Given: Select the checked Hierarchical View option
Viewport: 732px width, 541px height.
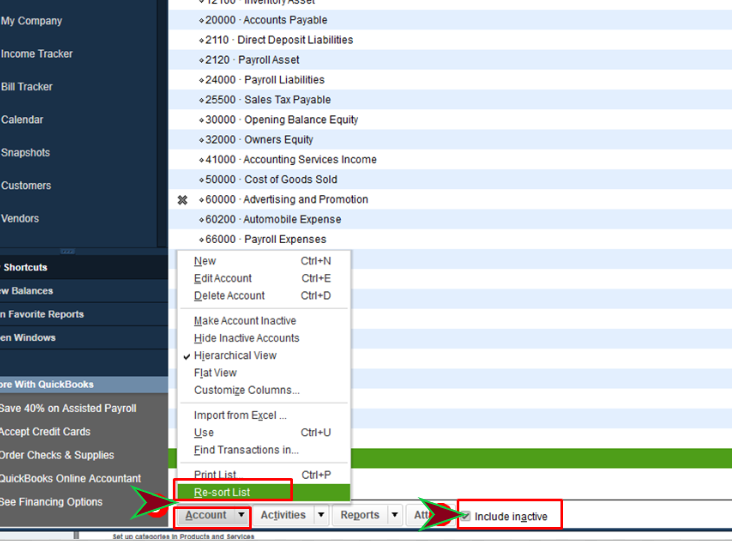Looking at the screenshot, I should click(x=264, y=355).
